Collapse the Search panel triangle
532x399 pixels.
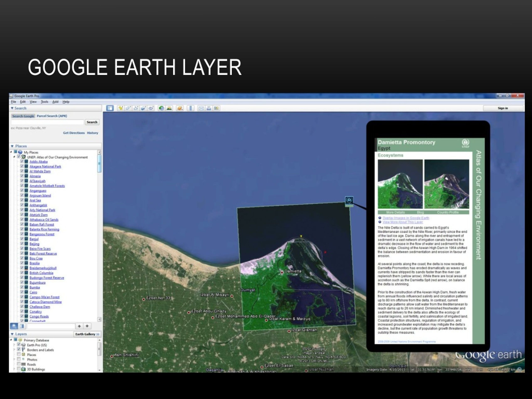click(x=12, y=108)
